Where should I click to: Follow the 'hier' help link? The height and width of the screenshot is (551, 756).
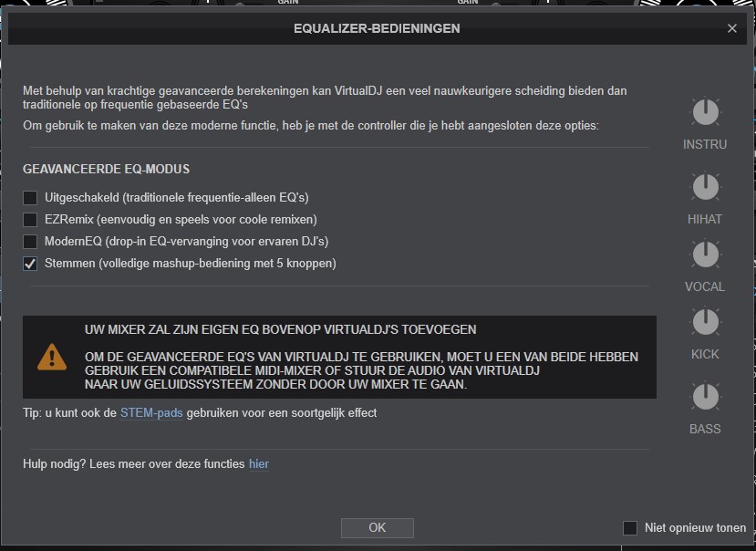[259, 464]
